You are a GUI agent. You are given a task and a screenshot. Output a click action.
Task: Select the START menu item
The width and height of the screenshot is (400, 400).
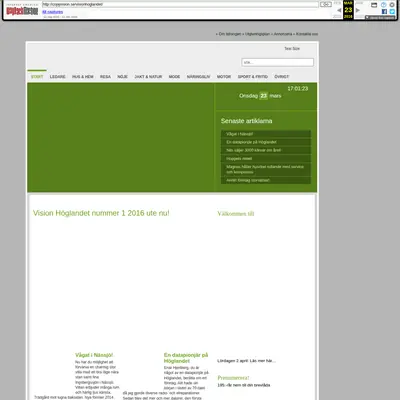click(x=37, y=77)
